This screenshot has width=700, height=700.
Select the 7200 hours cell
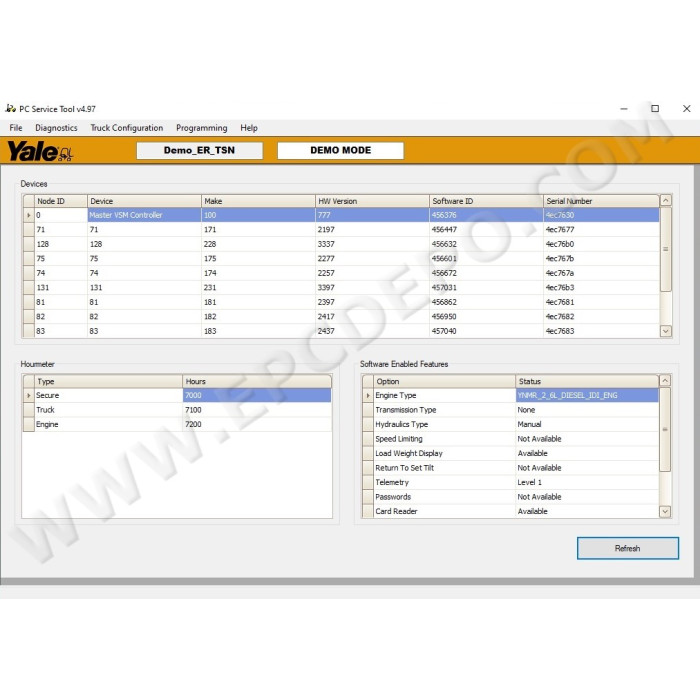[x=257, y=425]
